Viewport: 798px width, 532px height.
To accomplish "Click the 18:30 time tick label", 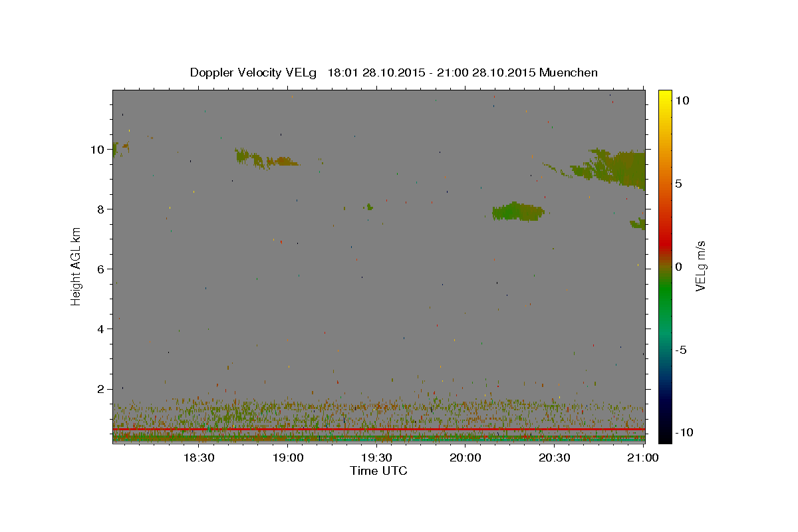I will (198, 458).
